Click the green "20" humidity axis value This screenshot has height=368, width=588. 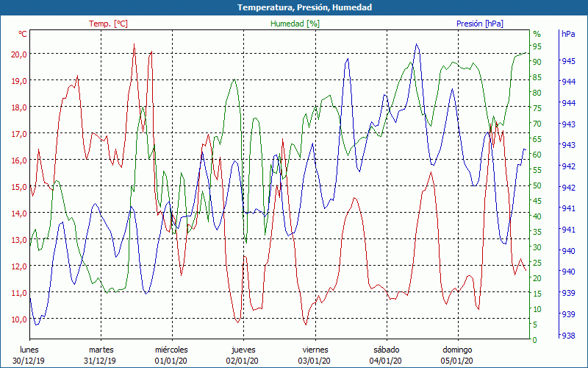pos(537,278)
